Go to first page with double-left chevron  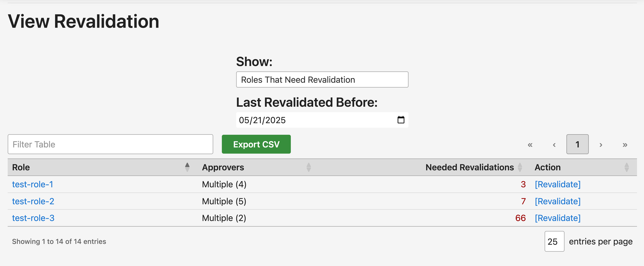pos(530,144)
